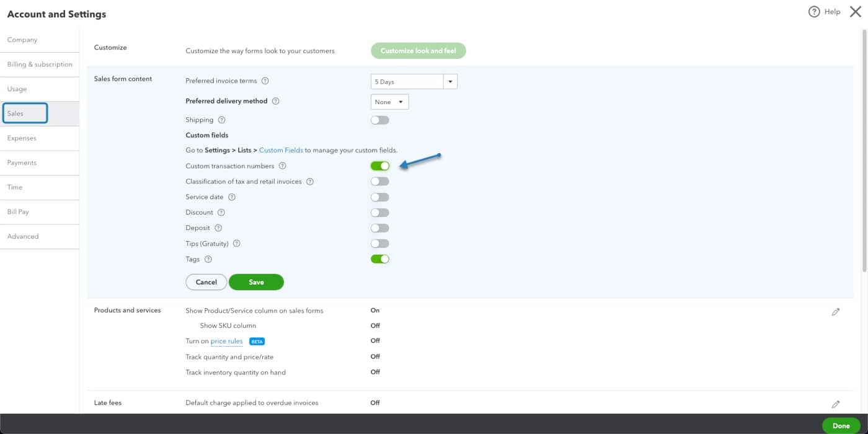Select the Sales tab
This screenshot has width=868, height=434.
[40, 113]
